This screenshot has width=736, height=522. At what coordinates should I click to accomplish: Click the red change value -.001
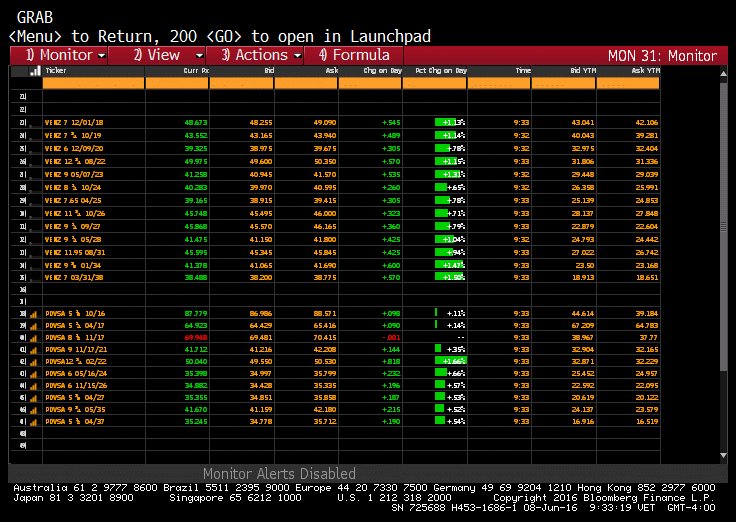point(391,338)
